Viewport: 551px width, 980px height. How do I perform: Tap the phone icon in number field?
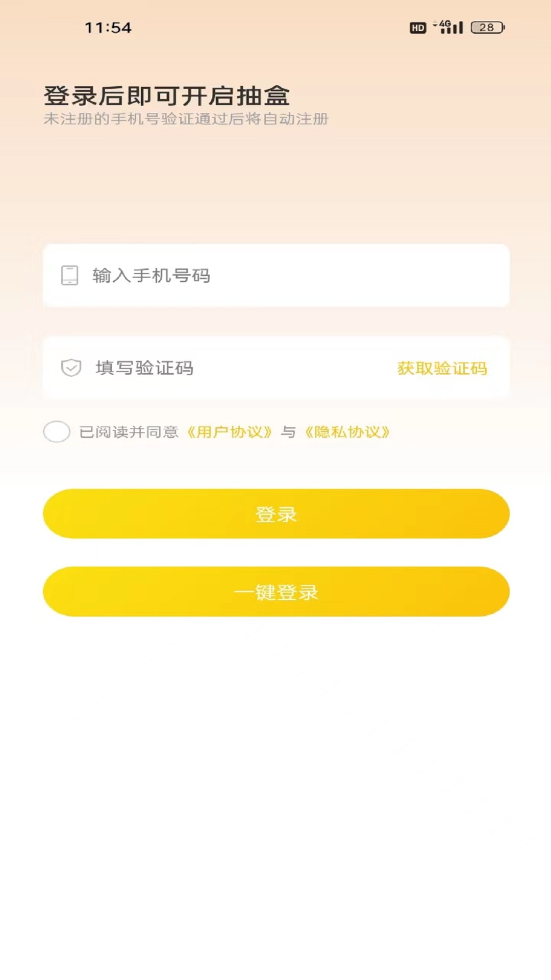click(70, 275)
